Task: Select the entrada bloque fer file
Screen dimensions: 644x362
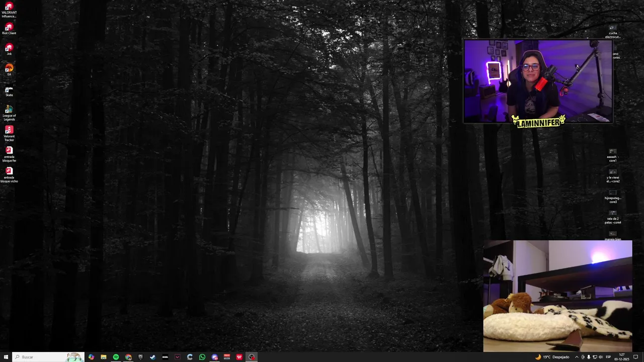Action: click(9, 154)
